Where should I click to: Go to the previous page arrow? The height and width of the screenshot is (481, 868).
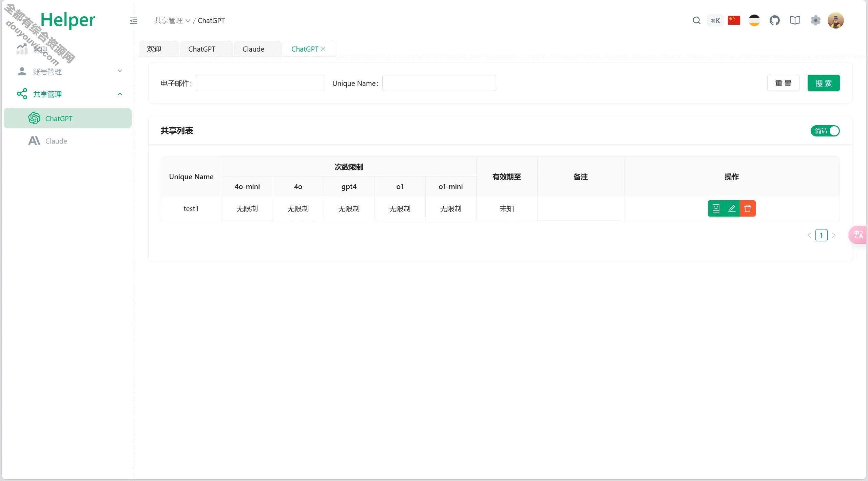pos(809,235)
